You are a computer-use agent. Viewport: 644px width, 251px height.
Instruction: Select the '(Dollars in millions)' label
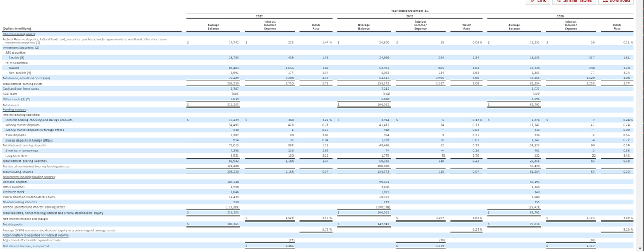point(16,28)
